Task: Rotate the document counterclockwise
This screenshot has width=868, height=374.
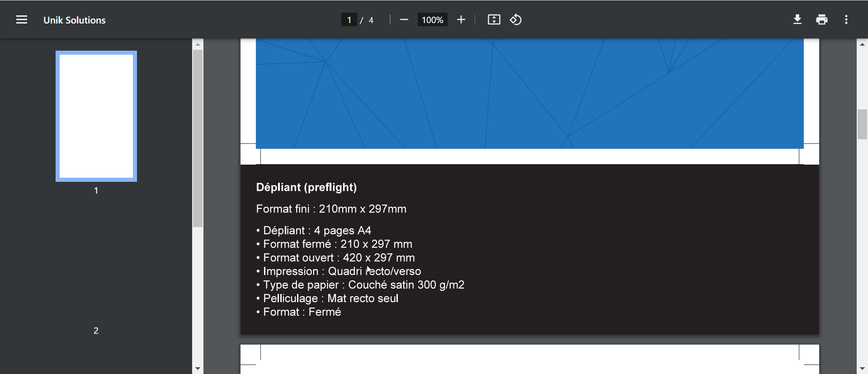Action: pos(516,20)
